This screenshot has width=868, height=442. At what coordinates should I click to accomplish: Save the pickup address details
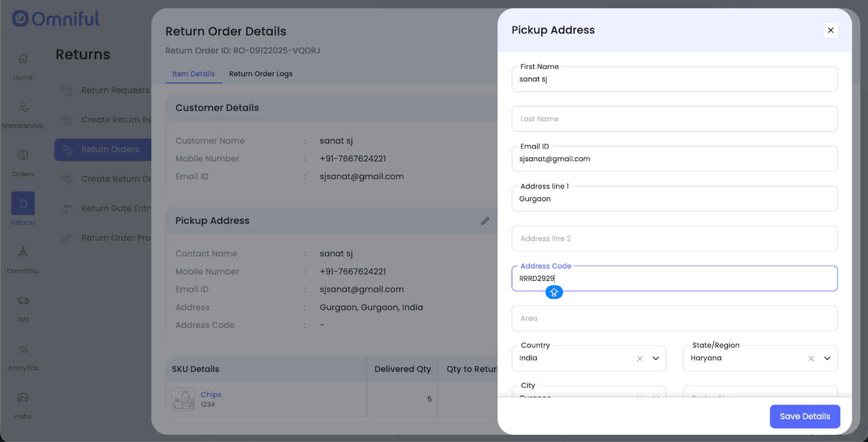click(x=805, y=417)
